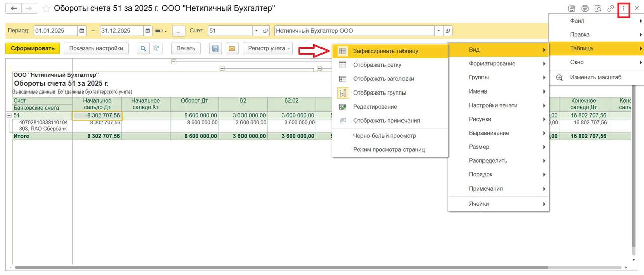This screenshot has height=275, width=644.
Task: Expand the 'Регистр учета' dropdown button
Action: 267,48
